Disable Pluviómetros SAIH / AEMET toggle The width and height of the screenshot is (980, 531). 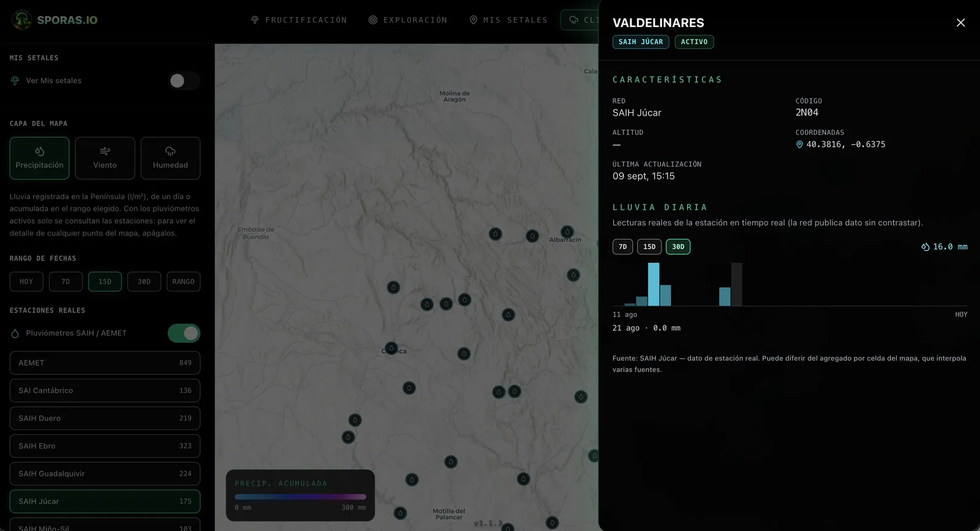tap(184, 333)
